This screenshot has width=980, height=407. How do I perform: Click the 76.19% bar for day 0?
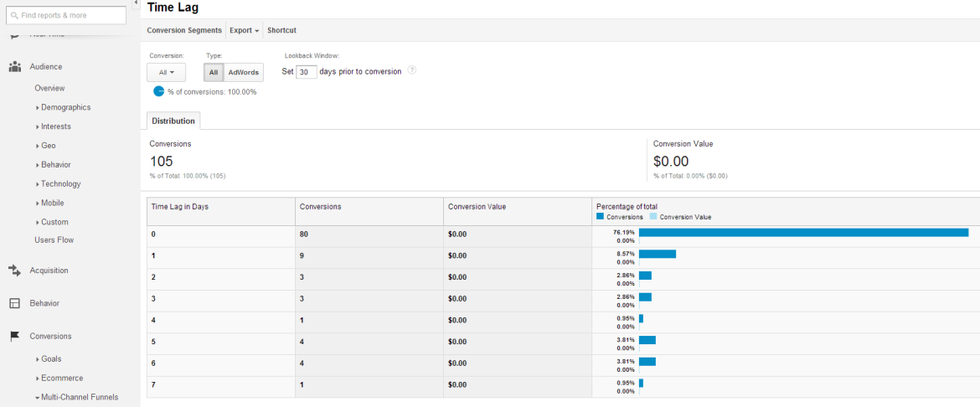[x=804, y=233]
